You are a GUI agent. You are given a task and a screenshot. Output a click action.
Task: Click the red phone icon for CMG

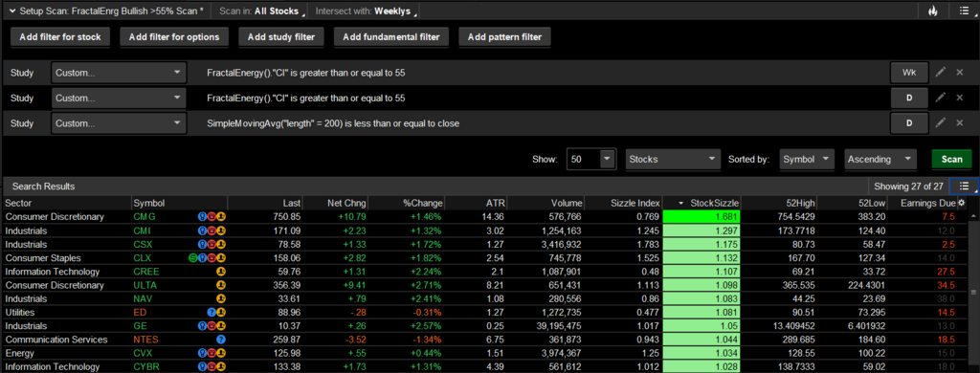(212, 217)
